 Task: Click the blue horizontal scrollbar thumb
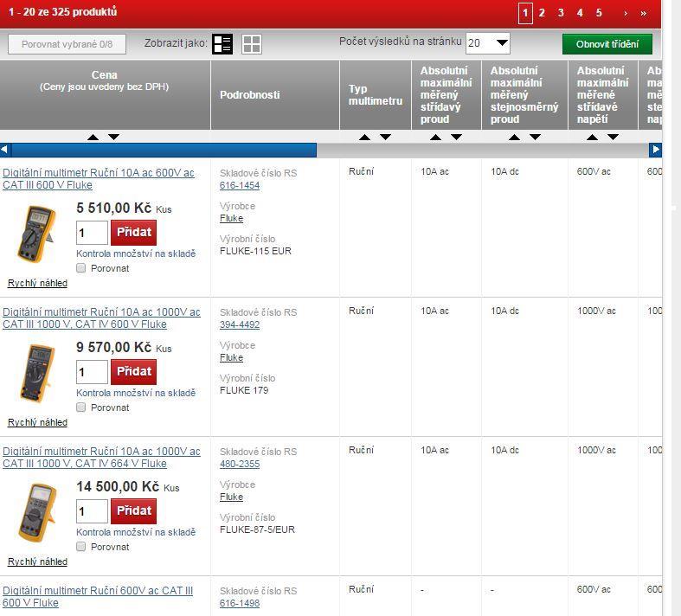tap(164, 151)
